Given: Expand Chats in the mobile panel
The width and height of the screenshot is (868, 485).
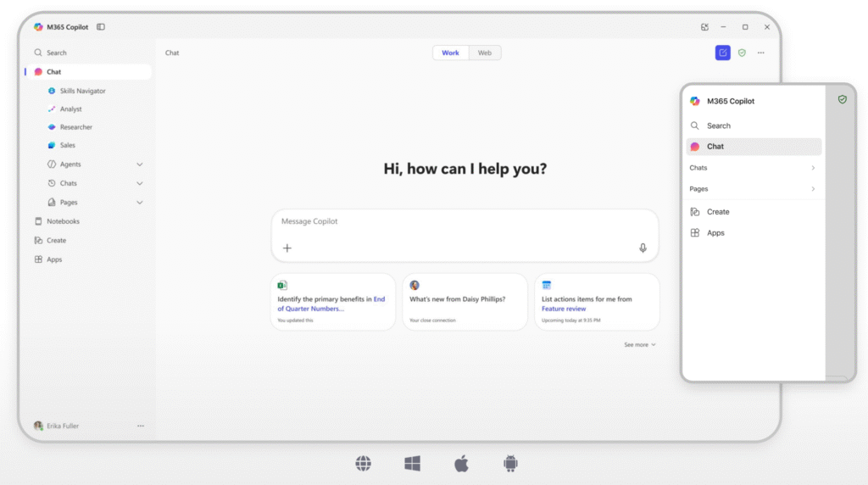Looking at the screenshot, I should [x=754, y=168].
